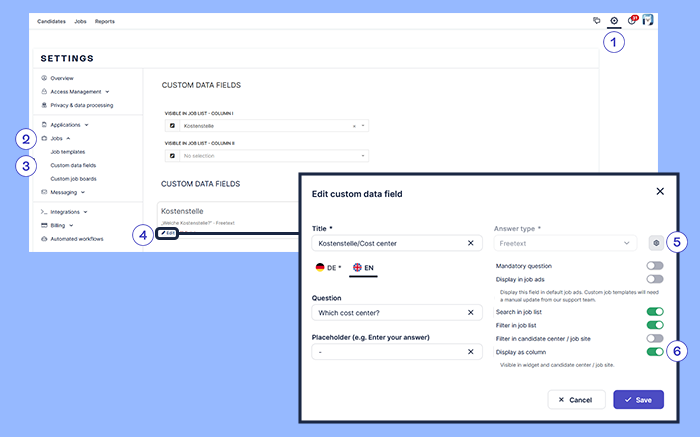The width and height of the screenshot is (700, 437).
Task: Click the card icon beside Billing
Action: (x=44, y=225)
